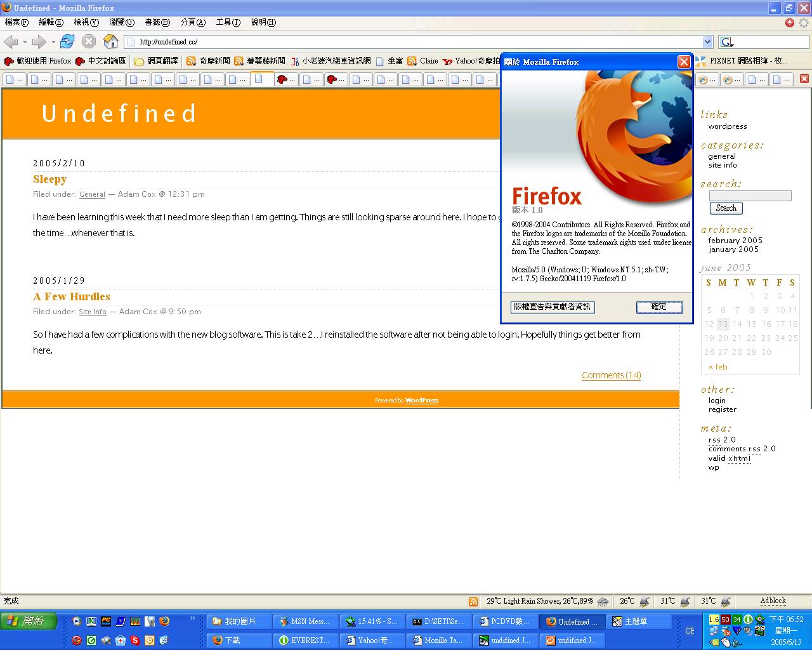Open the valid xhtml link

click(730, 458)
